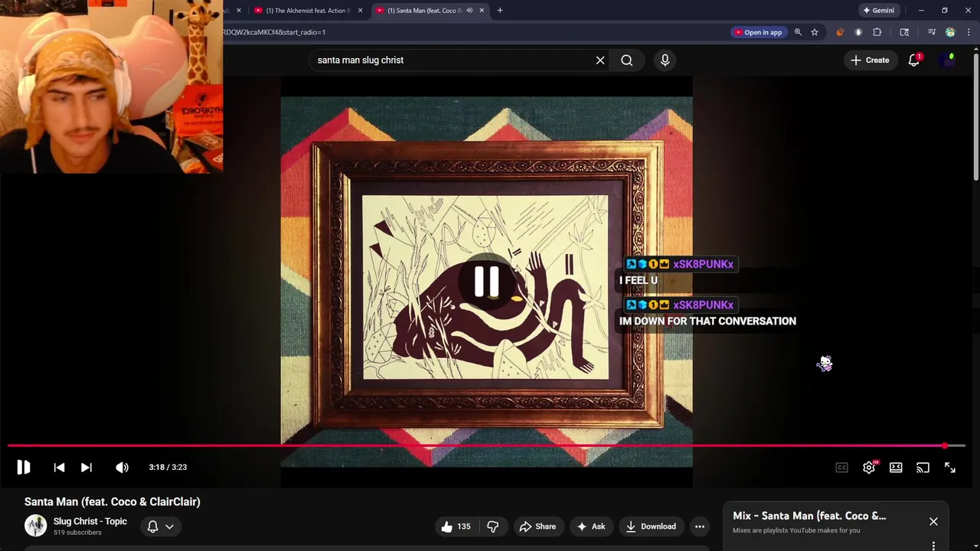Viewport: 980px width, 551px height.
Task: Share the Santa Man video
Action: [537, 527]
